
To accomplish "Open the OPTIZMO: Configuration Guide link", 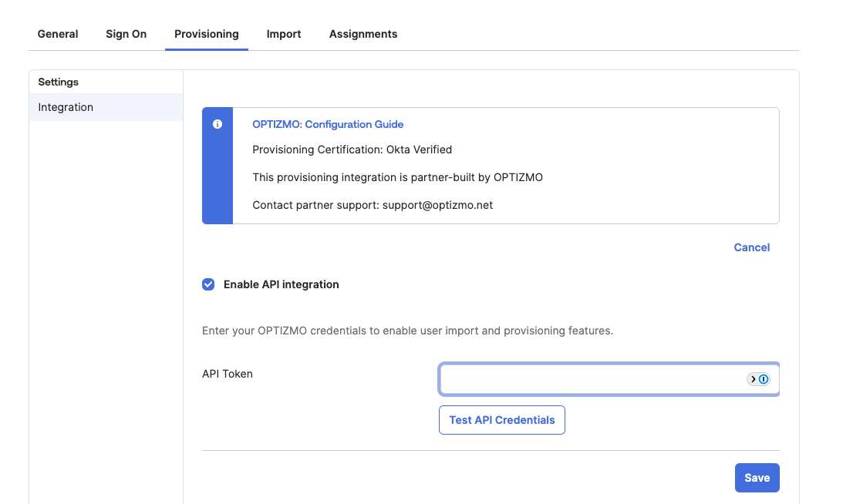I will pos(328,124).
